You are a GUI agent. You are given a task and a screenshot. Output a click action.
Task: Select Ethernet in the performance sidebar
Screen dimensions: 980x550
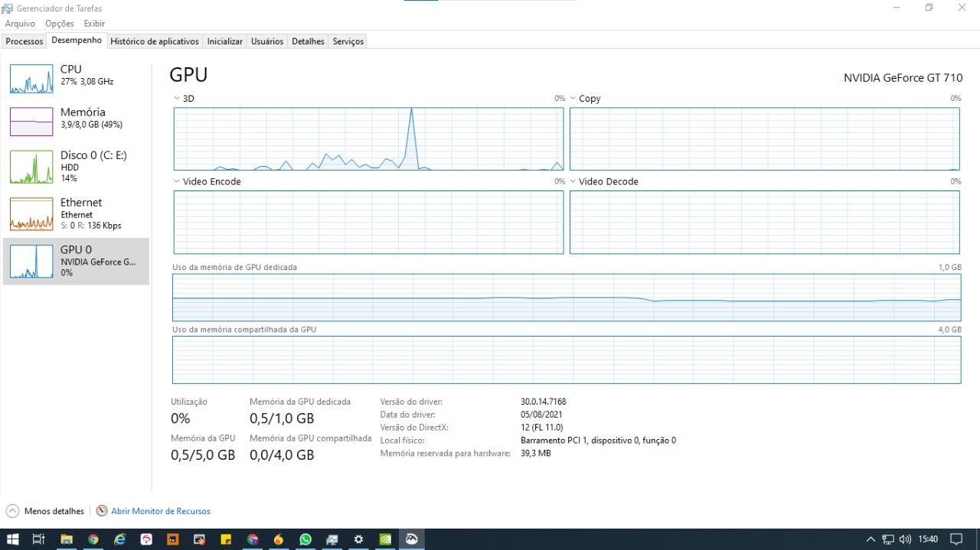coord(76,213)
